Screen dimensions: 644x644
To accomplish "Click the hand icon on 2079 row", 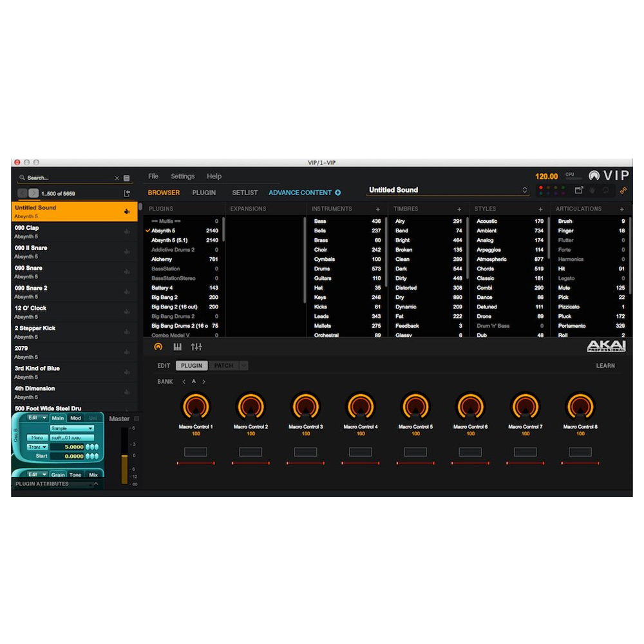I will (126, 352).
